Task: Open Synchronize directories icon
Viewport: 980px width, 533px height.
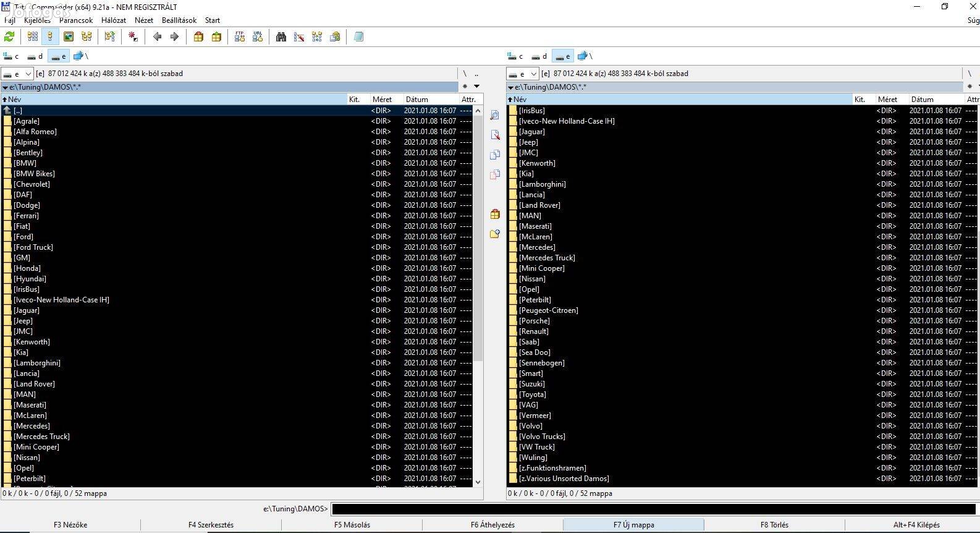Action: (317, 37)
